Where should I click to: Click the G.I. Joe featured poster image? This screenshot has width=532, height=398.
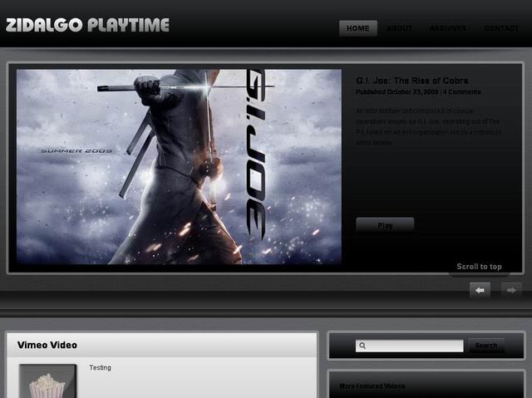click(x=180, y=167)
